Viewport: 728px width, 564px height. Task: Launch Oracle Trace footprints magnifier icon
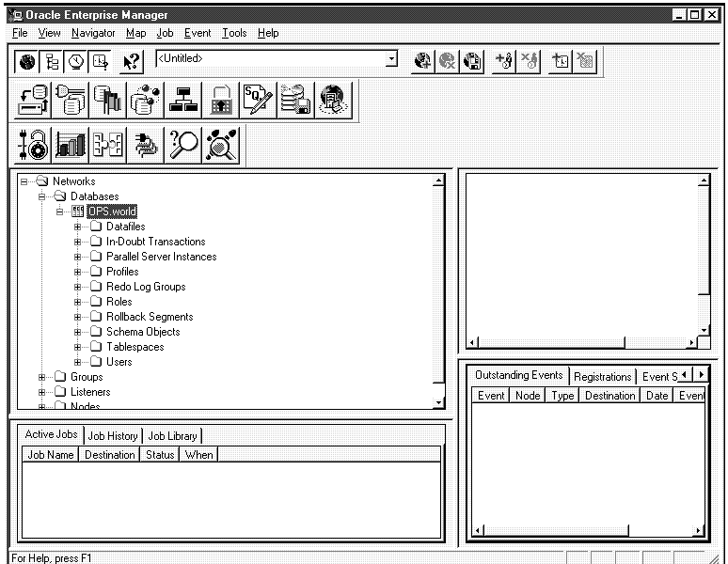pos(220,145)
